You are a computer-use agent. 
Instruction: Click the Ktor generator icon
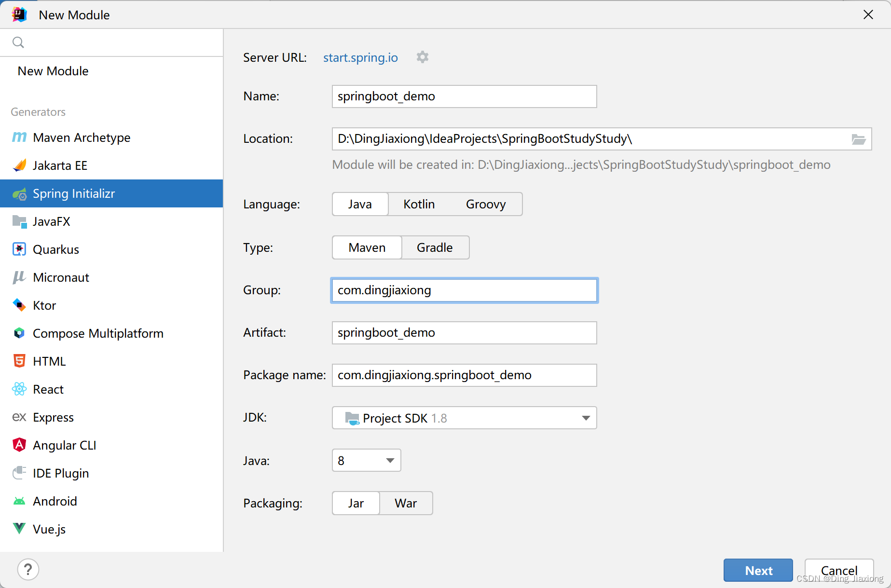coord(19,305)
